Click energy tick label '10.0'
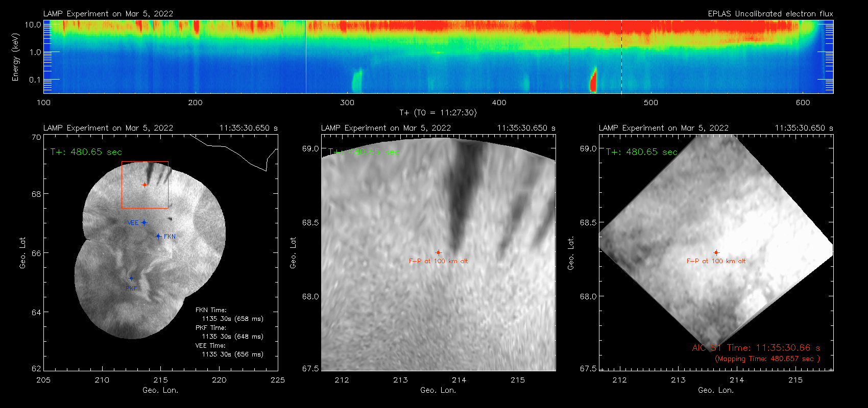 pos(33,24)
